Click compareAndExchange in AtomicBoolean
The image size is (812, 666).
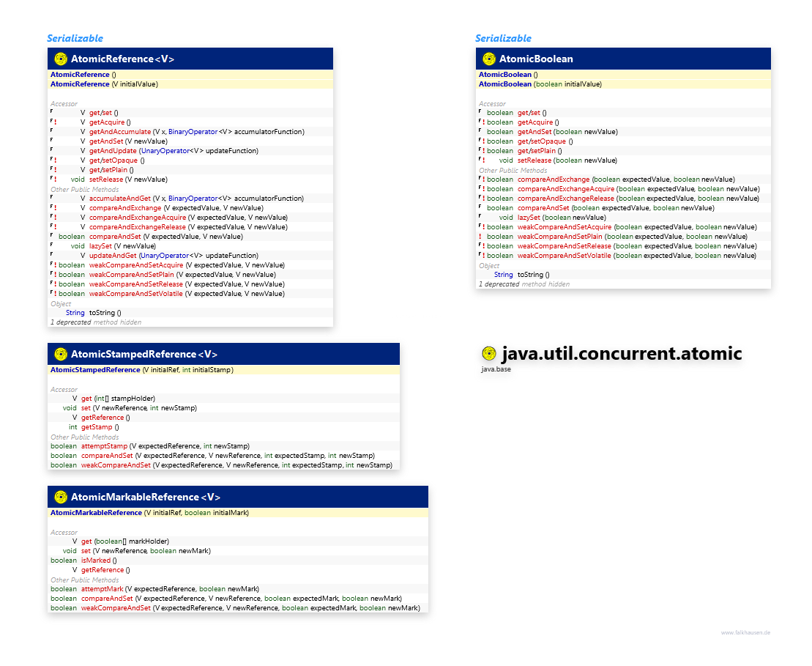(554, 180)
